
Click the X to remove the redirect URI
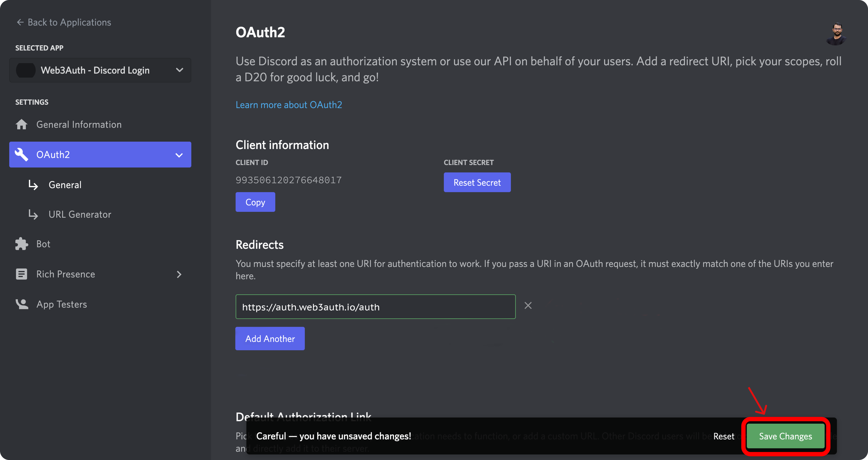[x=528, y=306]
